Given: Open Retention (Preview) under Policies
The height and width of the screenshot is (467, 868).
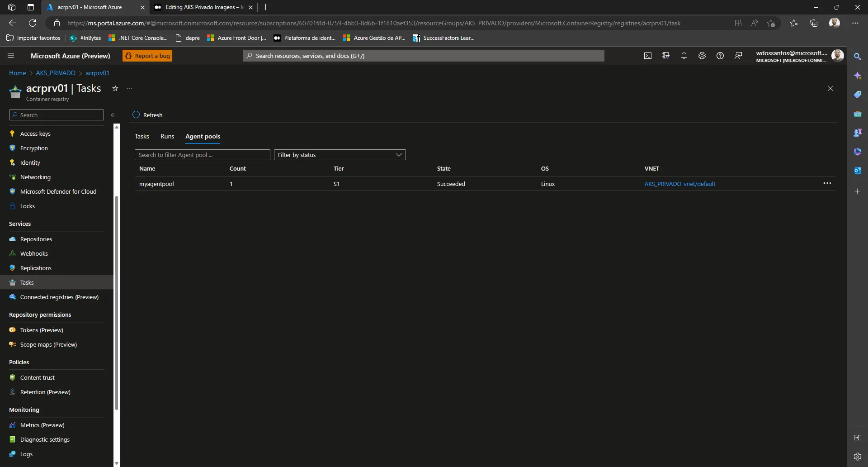Looking at the screenshot, I should 45,392.
